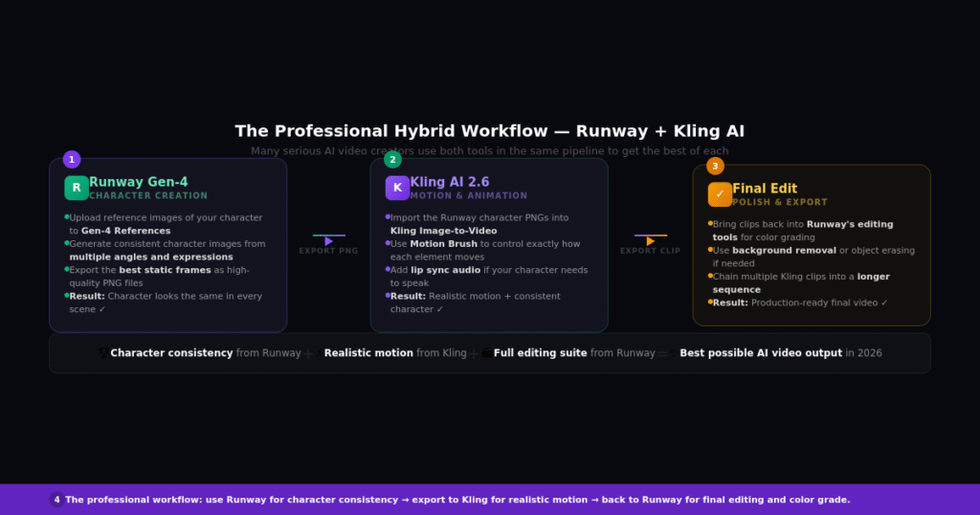Click 'Result: Realistic motion + consistent' line

[x=476, y=296]
